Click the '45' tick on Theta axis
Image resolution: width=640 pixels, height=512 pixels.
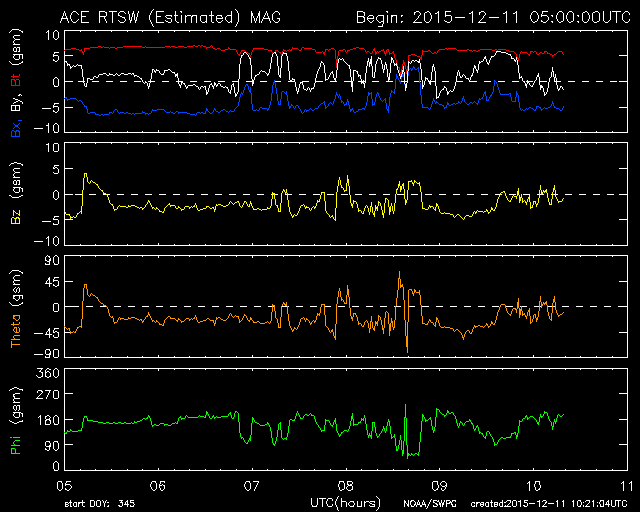click(52, 282)
